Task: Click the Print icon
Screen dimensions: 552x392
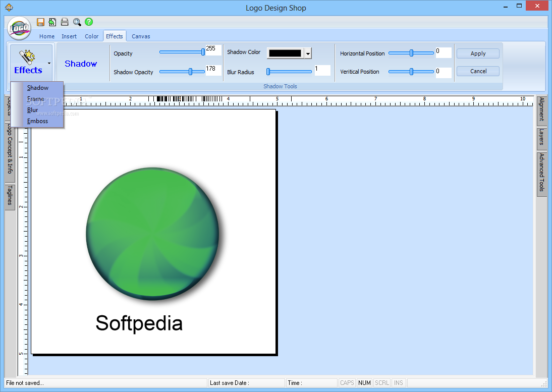Action: click(x=65, y=22)
